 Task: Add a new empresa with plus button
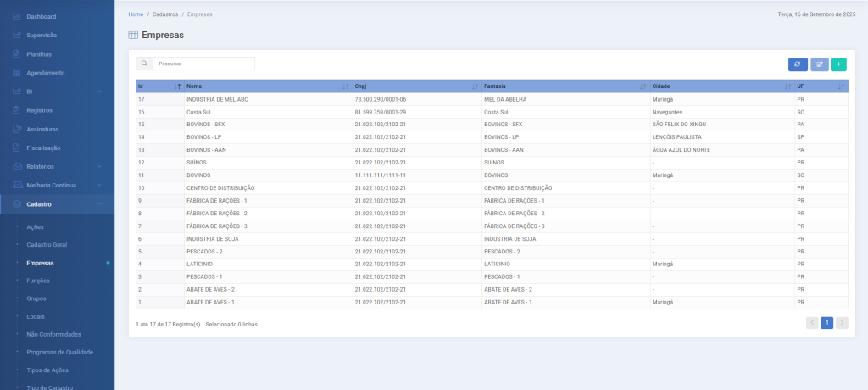838,64
